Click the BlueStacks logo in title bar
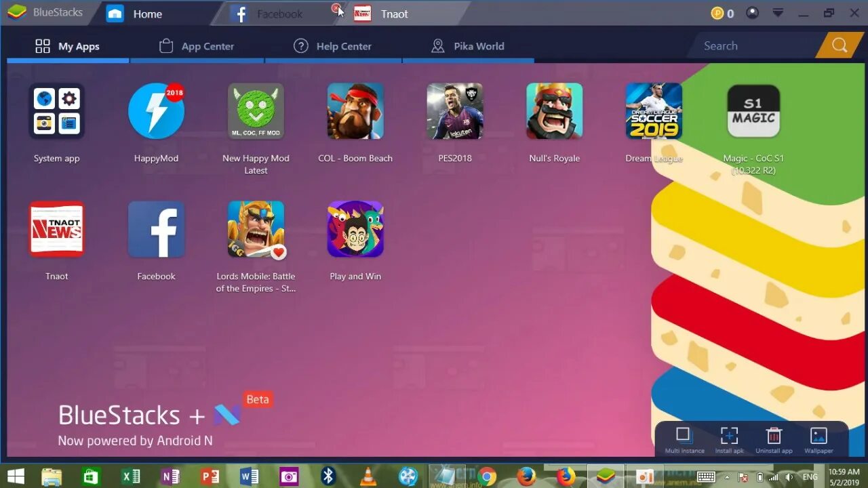Viewport: 868px width, 488px height. tap(16, 13)
